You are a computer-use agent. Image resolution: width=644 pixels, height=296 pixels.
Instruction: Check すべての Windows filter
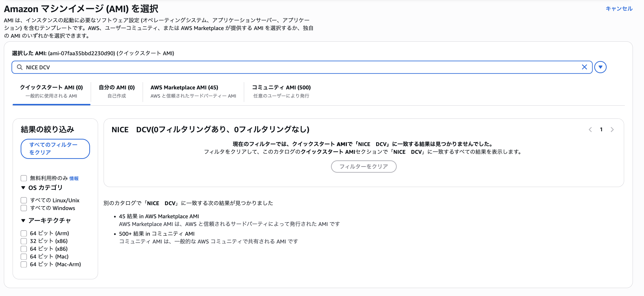[24, 208]
